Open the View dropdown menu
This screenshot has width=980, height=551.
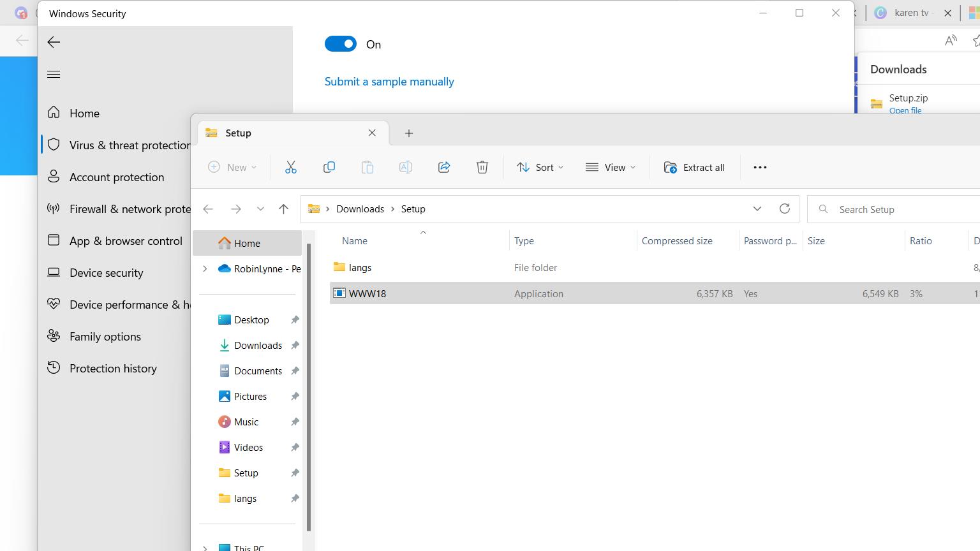pos(611,167)
